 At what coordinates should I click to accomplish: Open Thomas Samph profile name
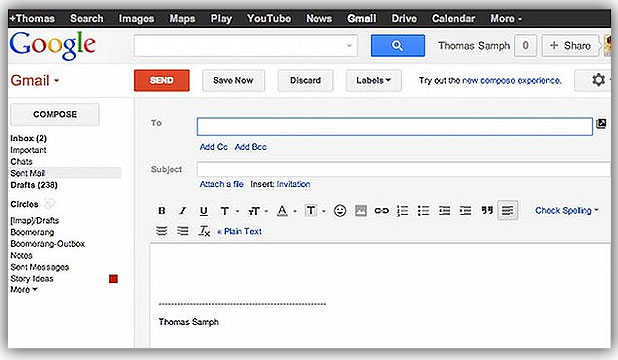pyautogui.click(x=474, y=46)
